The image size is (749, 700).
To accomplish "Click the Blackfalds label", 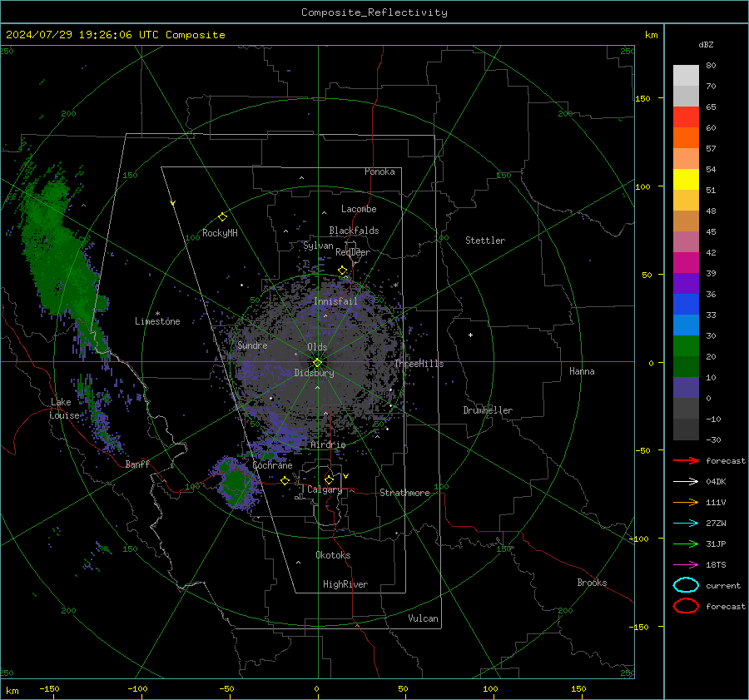I will coord(354,231).
